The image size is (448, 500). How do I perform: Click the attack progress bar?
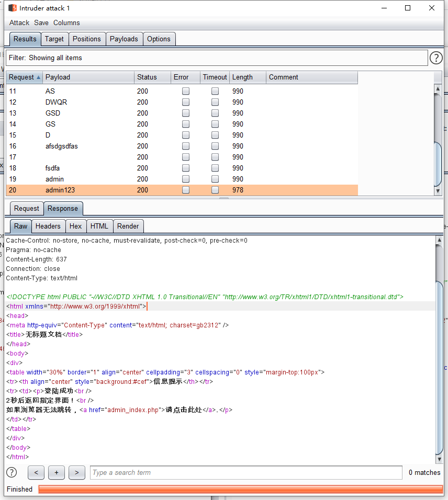(x=241, y=489)
